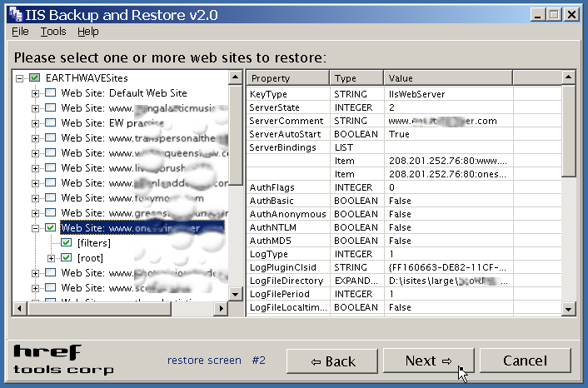Open the File menu
Image resolution: width=588 pixels, height=388 pixels.
click(20, 32)
